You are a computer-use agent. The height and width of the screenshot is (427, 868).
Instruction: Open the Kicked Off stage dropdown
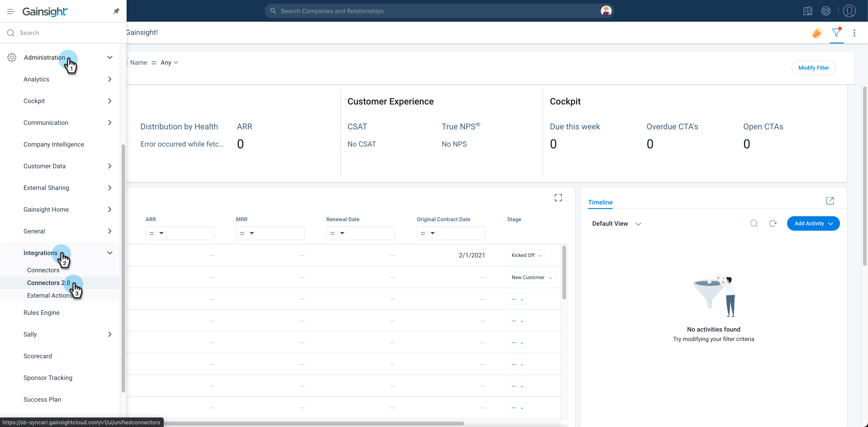click(x=527, y=255)
